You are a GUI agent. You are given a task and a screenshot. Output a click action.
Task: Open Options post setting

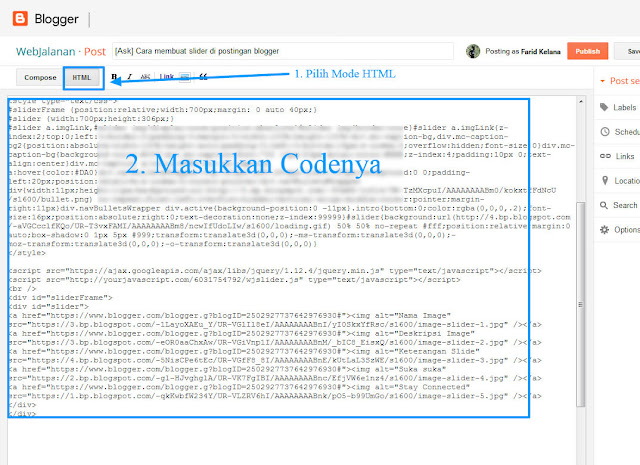pyautogui.click(x=618, y=230)
